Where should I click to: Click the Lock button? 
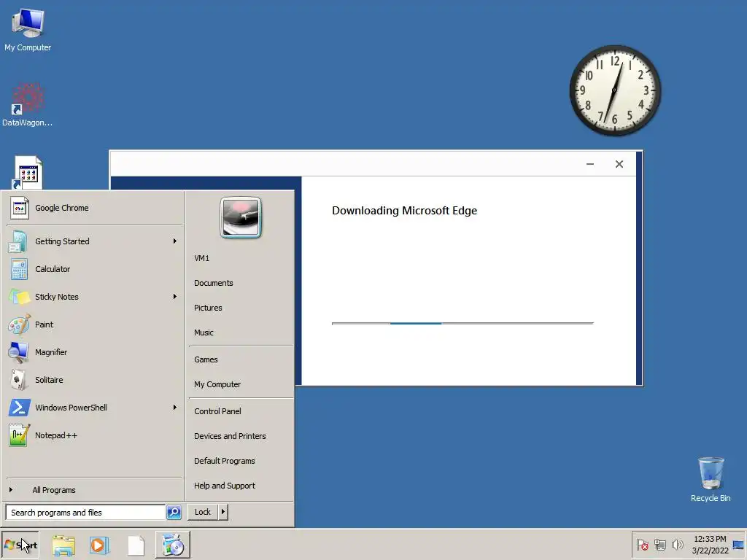click(x=203, y=512)
